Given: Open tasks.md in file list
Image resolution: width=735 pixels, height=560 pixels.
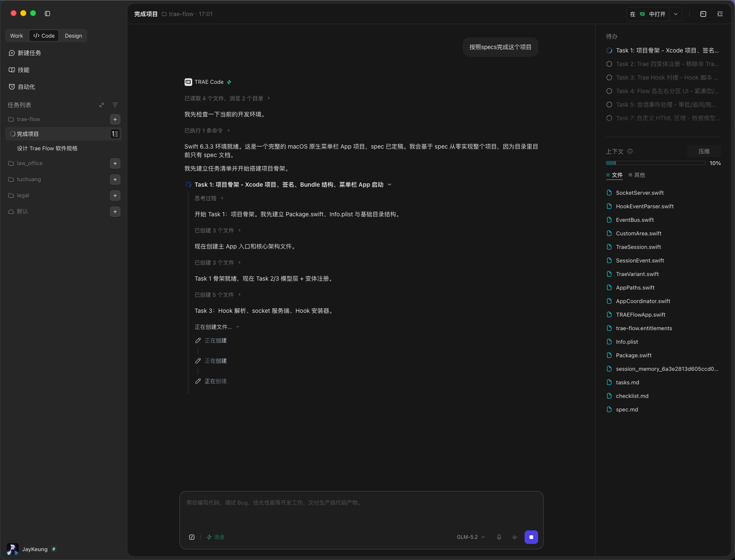Looking at the screenshot, I should point(627,382).
